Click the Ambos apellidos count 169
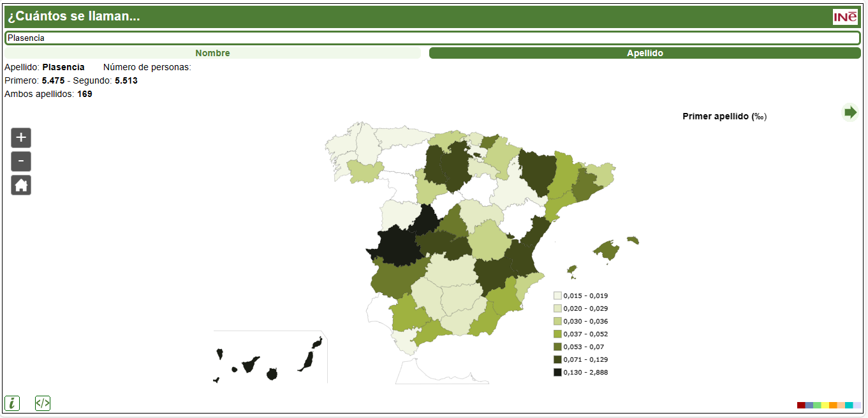The width and height of the screenshot is (868, 418). click(x=87, y=93)
